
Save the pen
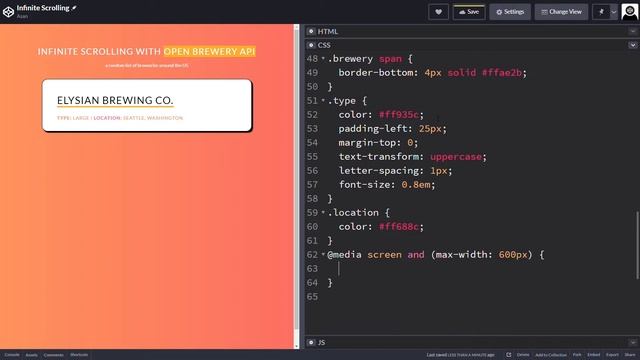(469, 12)
